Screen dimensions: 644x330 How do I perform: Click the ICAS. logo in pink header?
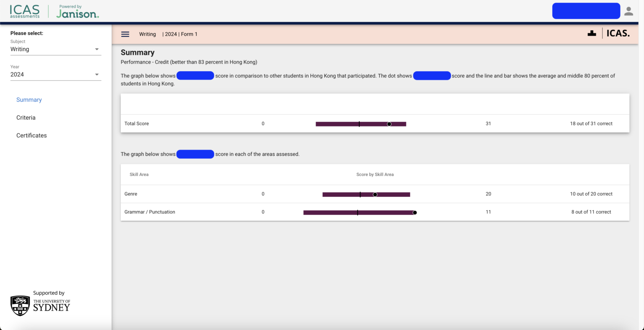(618, 34)
